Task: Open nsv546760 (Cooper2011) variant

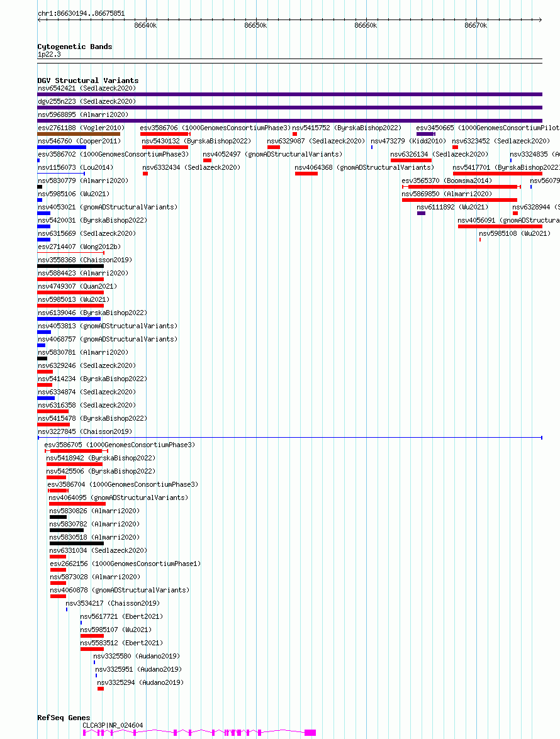Action: point(79,141)
